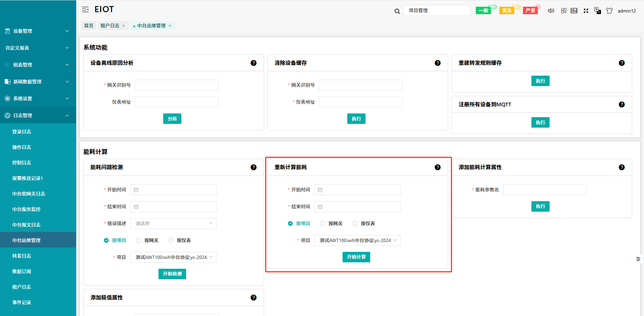Select 按网关 radio in 重新计算能耗
644x316 pixels.
coord(323,223)
